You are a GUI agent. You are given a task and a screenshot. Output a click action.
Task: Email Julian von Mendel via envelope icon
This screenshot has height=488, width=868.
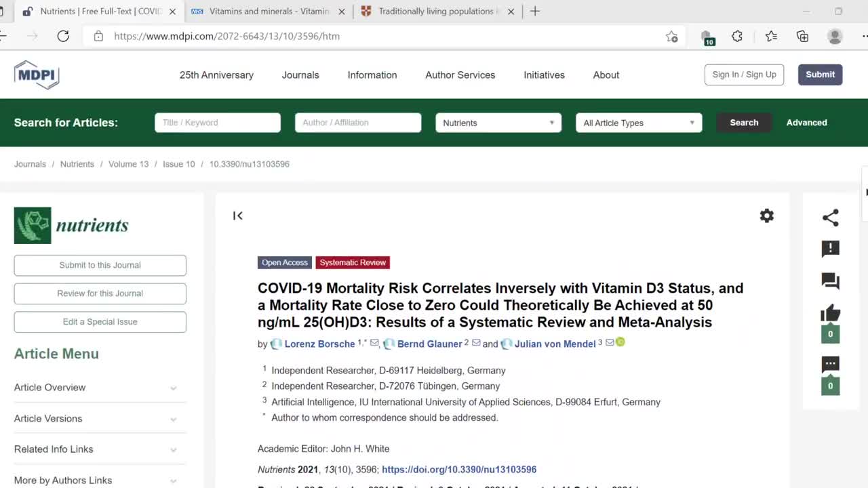[x=610, y=343]
